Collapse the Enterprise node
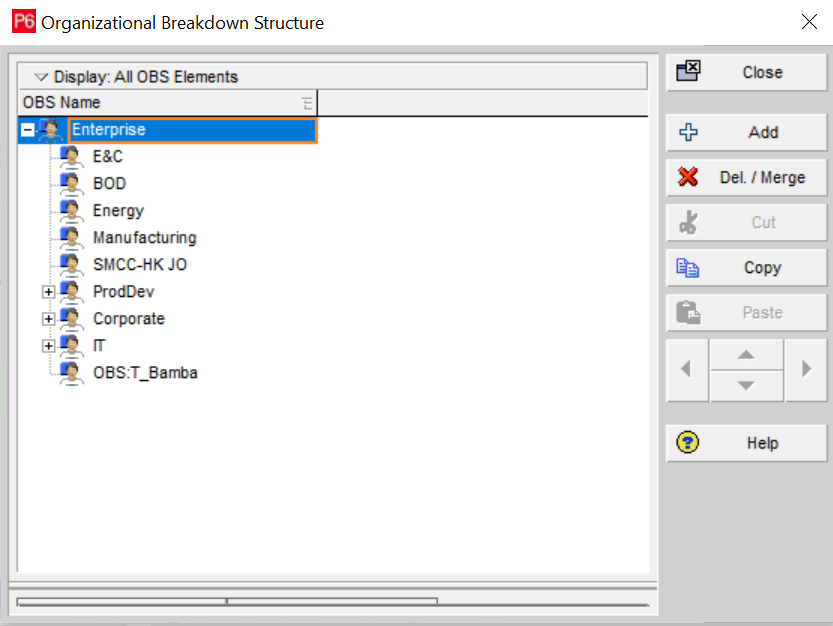Screen dimensions: 833x626 [28, 130]
